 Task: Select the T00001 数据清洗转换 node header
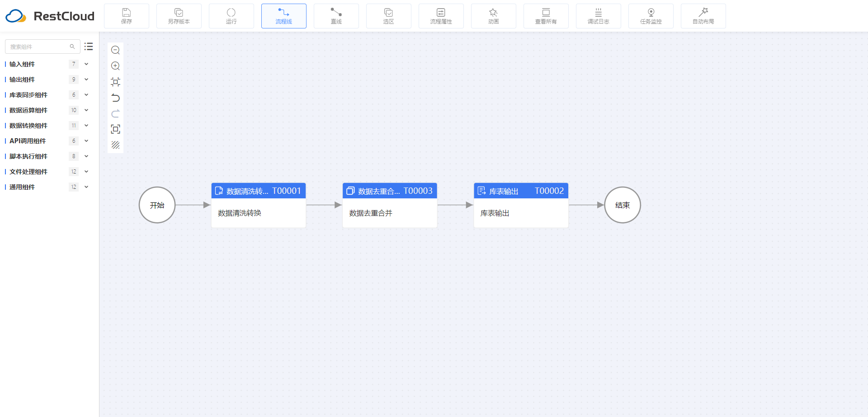coord(259,191)
